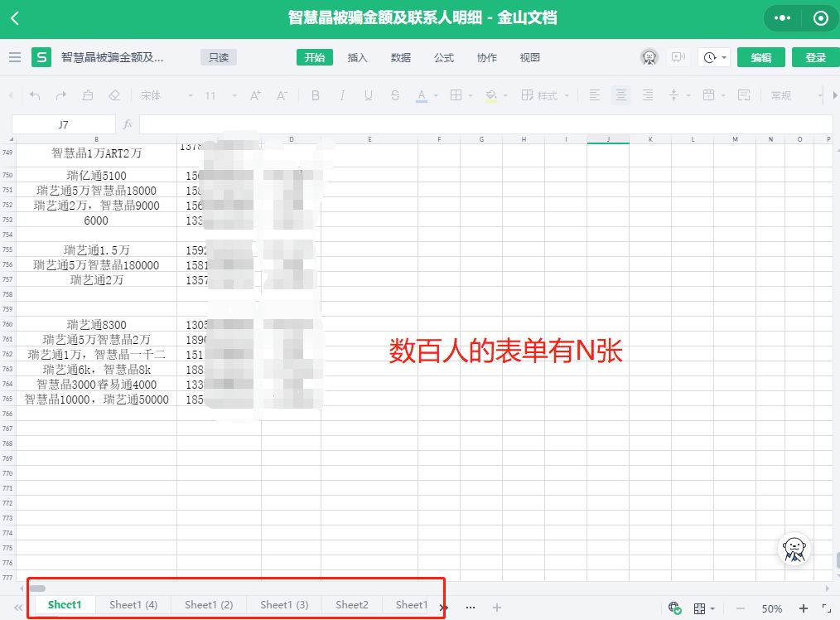840x620 pixels.
Task: Click the eraser clear-format icon
Action: [x=114, y=95]
